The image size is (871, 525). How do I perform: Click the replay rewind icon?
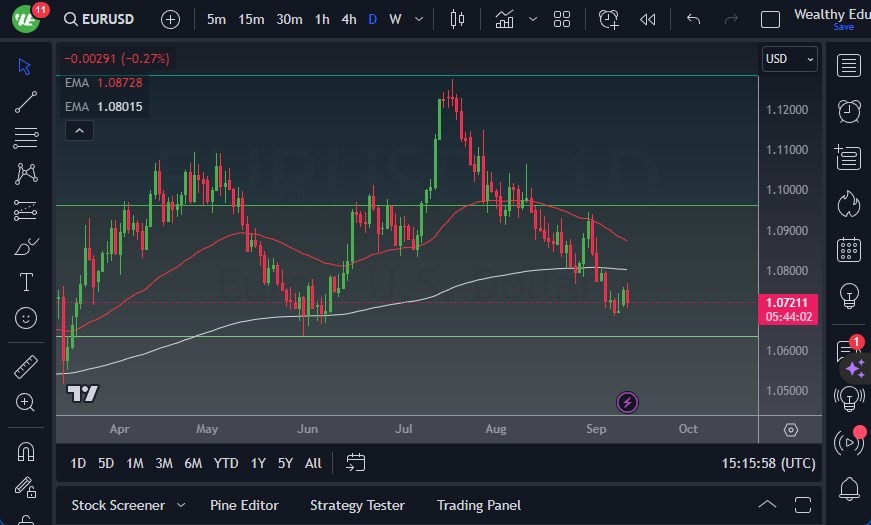[648, 19]
